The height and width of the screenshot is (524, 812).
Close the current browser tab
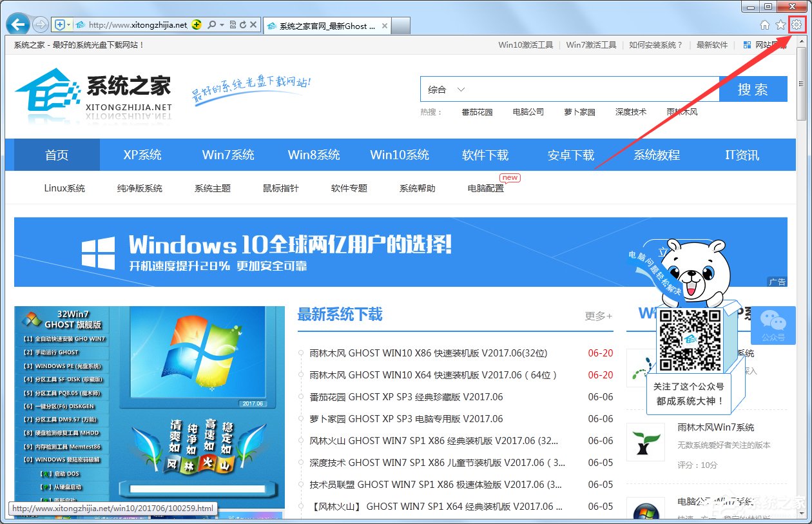(x=383, y=25)
